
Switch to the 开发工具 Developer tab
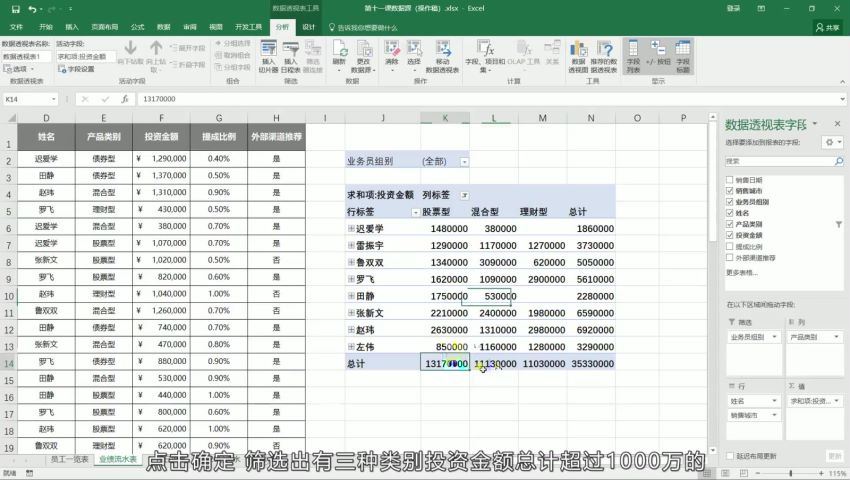[249, 27]
